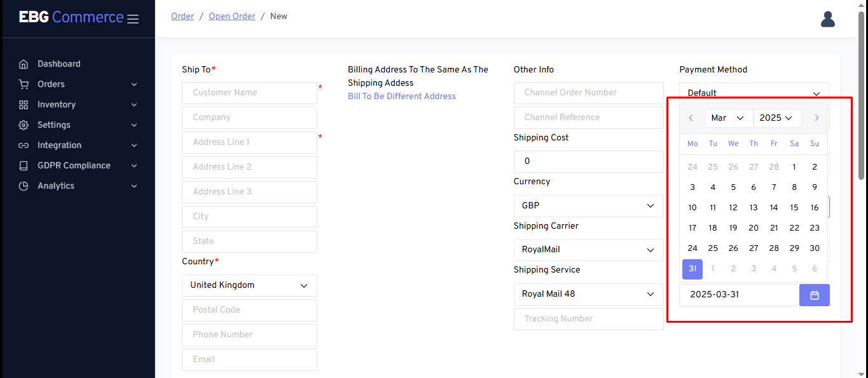The image size is (868, 378).
Task: Open the Shipping Carrier dropdown
Action: (x=588, y=250)
